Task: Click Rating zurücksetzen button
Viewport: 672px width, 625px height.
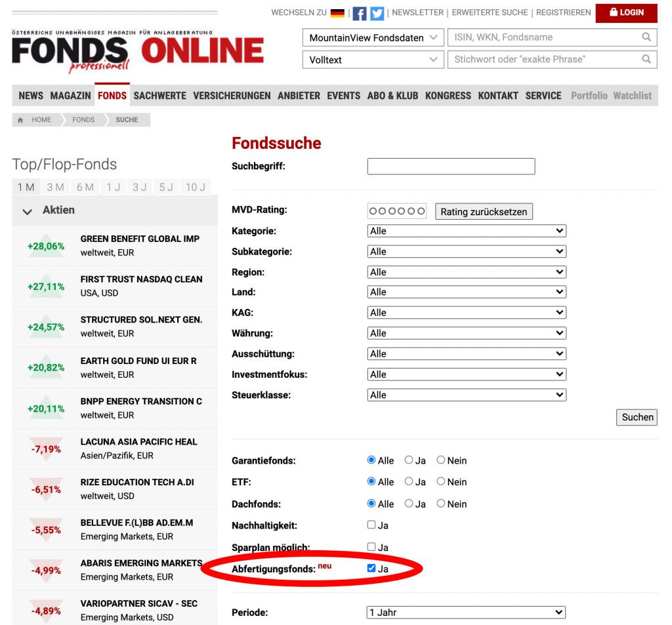Action: click(x=484, y=212)
